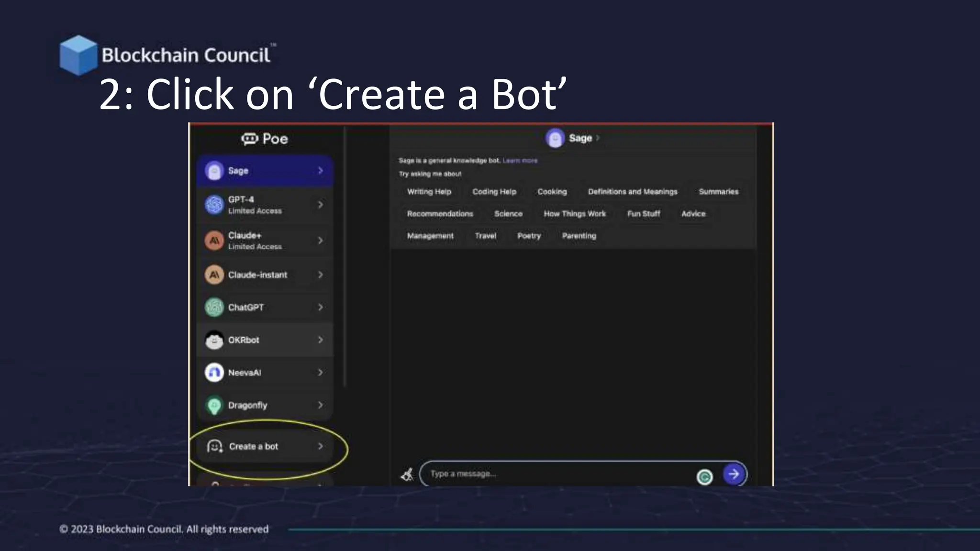
Task: Choose the Fun Stuff suggestion
Action: pos(644,214)
